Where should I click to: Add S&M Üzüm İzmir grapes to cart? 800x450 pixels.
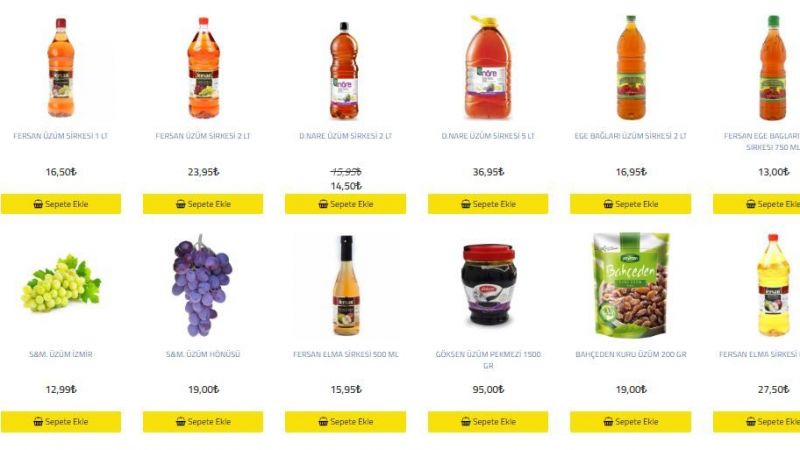61,421
